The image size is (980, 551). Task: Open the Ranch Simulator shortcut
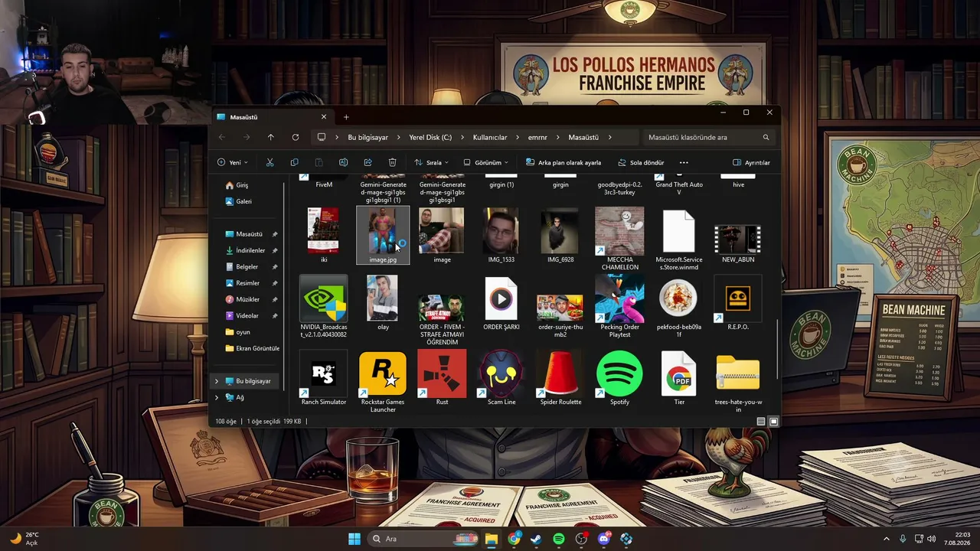pyautogui.click(x=324, y=378)
